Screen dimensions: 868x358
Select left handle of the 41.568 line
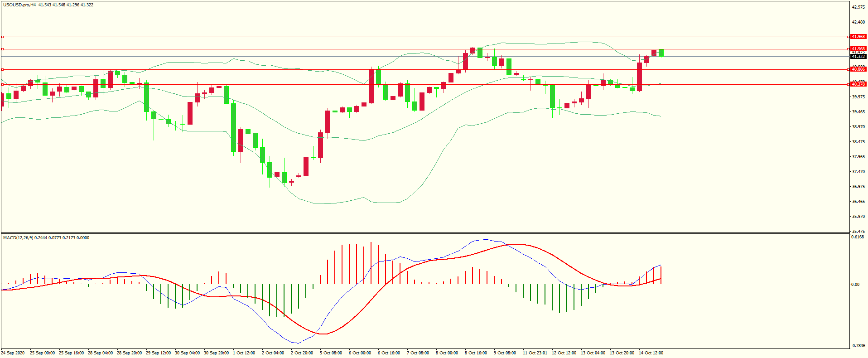(x=2, y=49)
